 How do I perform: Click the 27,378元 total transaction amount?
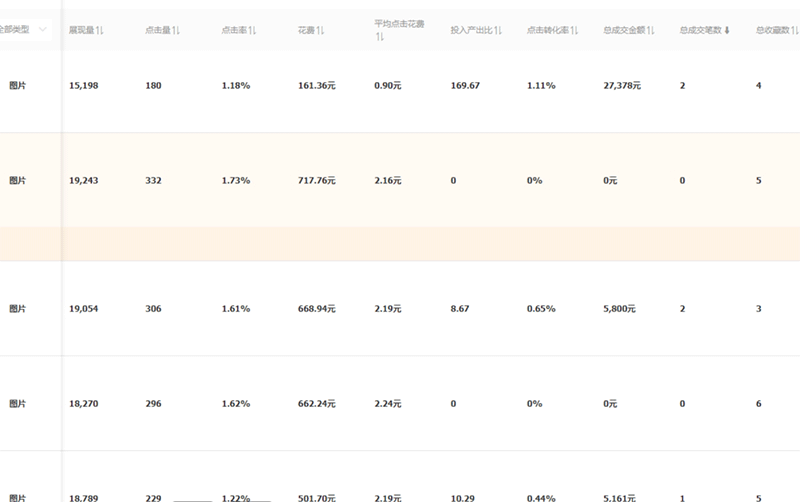(622, 86)
